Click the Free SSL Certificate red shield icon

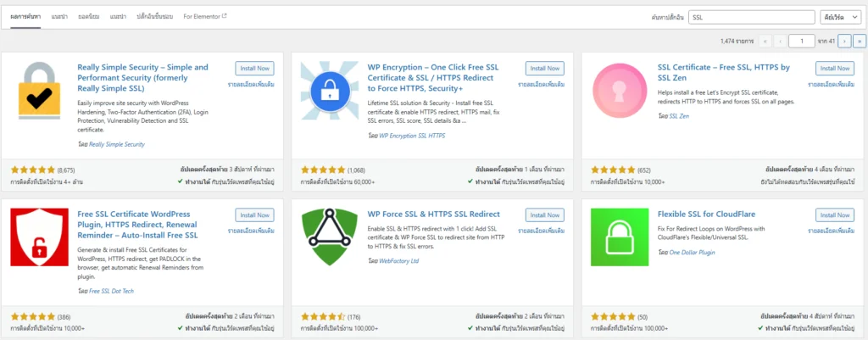[x=39, y=237]
